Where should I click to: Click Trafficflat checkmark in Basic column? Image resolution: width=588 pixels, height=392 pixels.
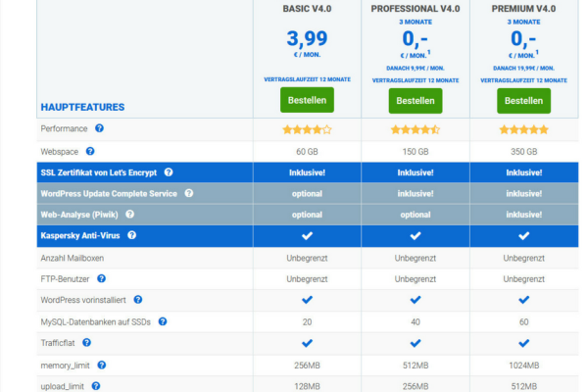click(307, 343)
